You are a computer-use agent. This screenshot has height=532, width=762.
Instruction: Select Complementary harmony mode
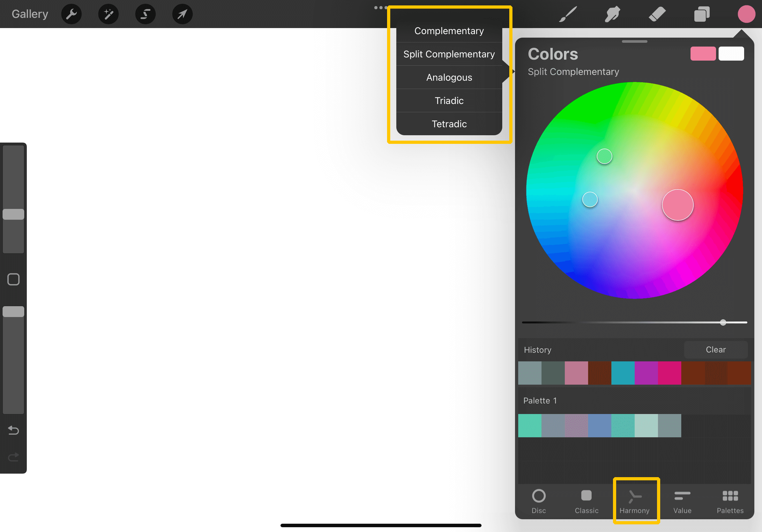449,31
